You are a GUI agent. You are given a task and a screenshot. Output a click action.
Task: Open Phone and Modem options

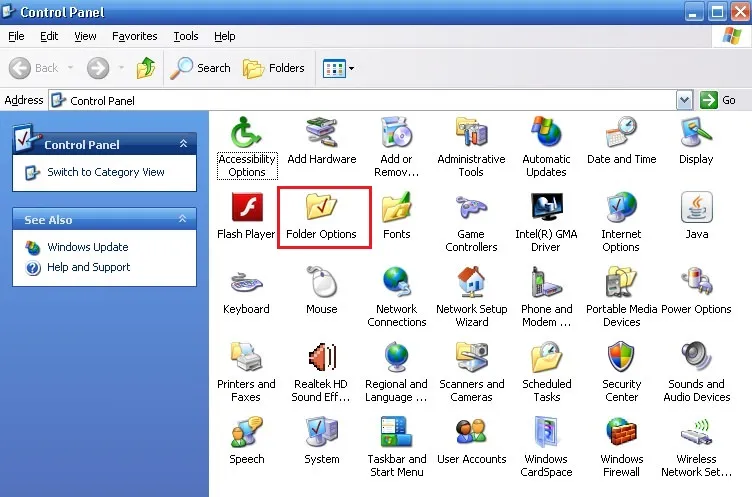coord(546,297)
